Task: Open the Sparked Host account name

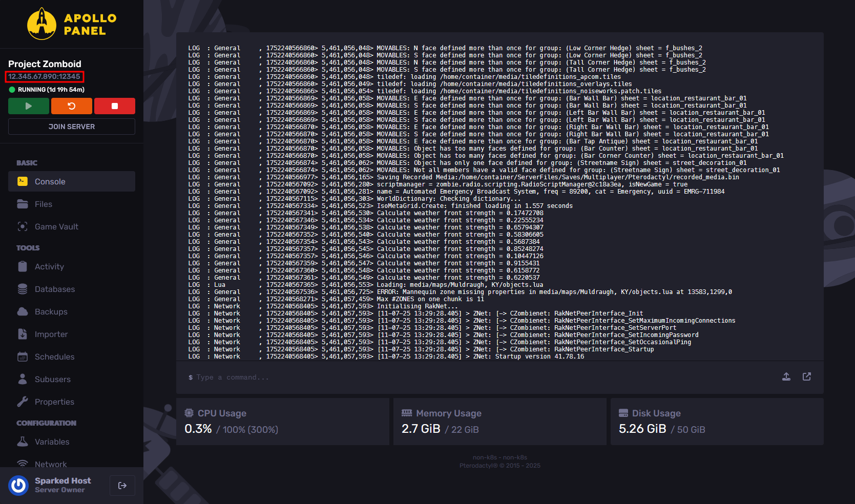Action: click(x=63, y=480)
